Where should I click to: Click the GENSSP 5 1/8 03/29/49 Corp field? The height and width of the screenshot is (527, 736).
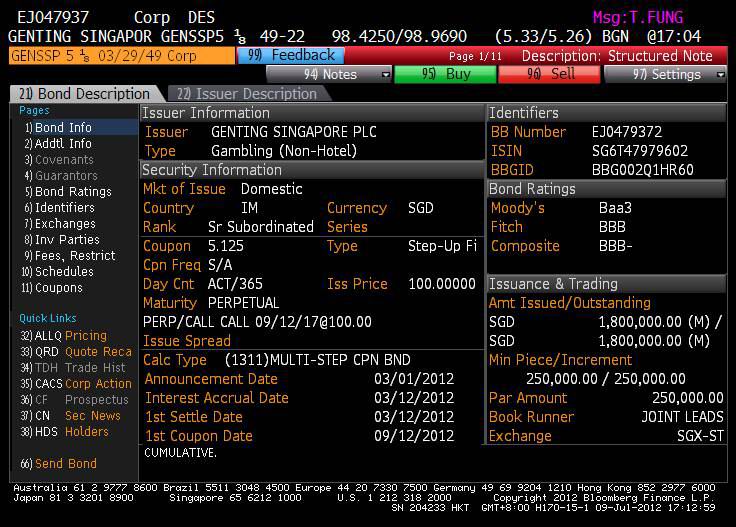pyautogui.click(x=122, y=56)
